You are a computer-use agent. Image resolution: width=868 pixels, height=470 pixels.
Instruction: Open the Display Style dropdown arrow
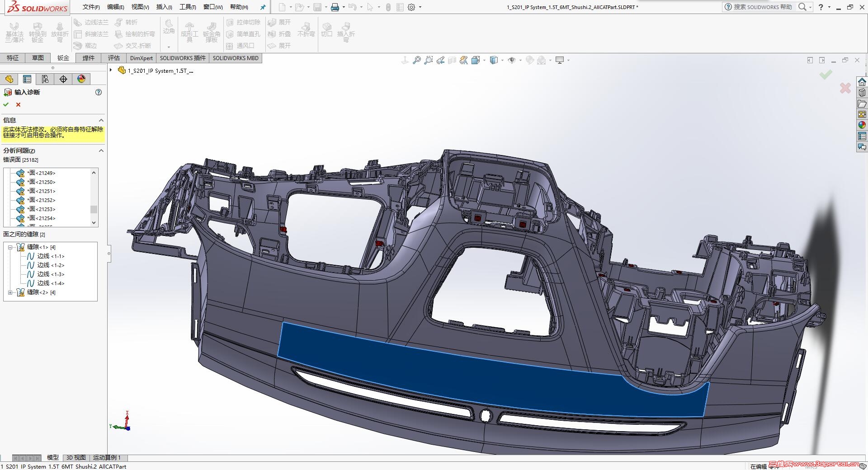[502, 60]
